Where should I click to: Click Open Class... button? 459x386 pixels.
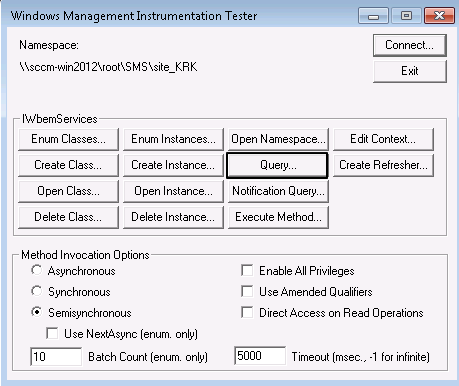point(68,191)
